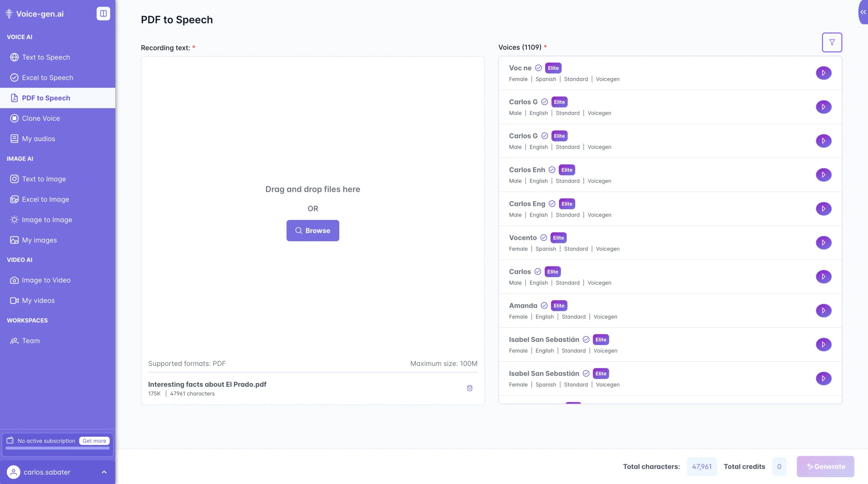Click the Generate button
This screenshot has height=484, width=868.
click(825, 466)
